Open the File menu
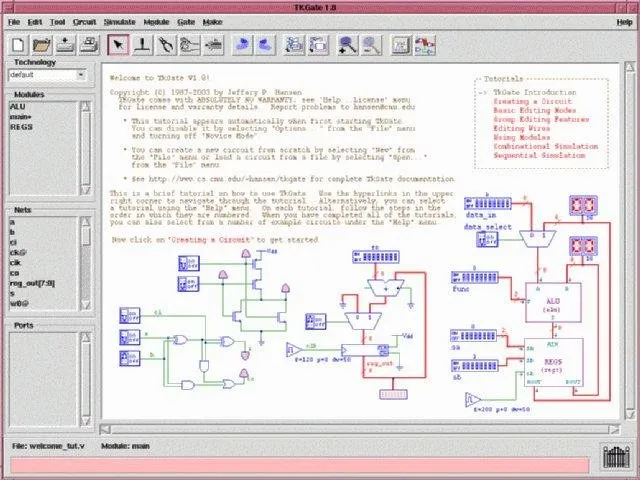This screenshot has height=480, width=640. (13, 21)
